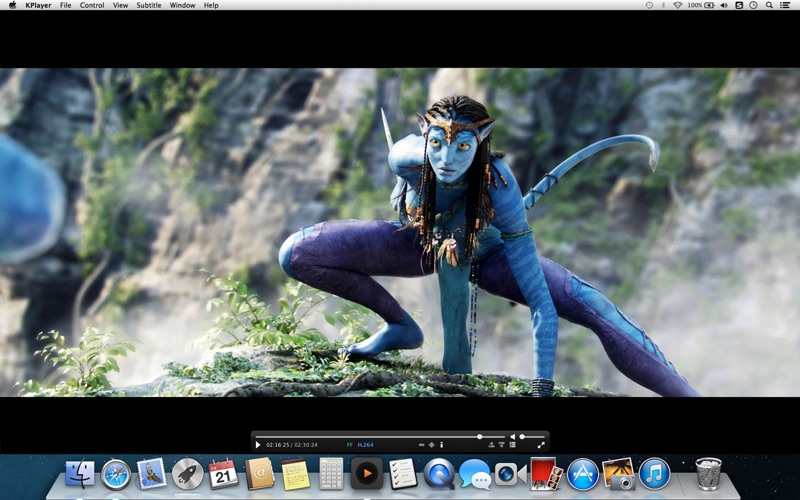This screenshot has width=800, height=500.
Task: Toggle fullscreen with the diagonal arrows icon
Action: pyautogui.click(x=541, y=445)
